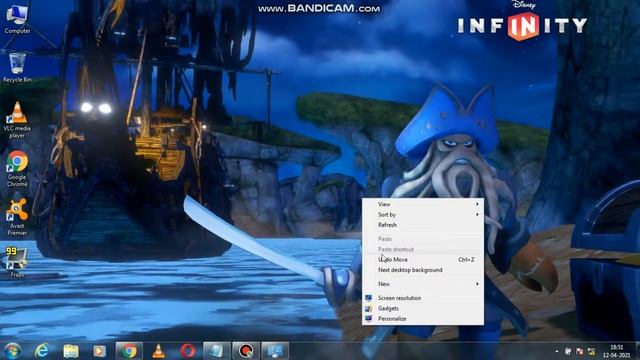Open the Computer desktop icon
640x360 pixels.
pos(17,19)
